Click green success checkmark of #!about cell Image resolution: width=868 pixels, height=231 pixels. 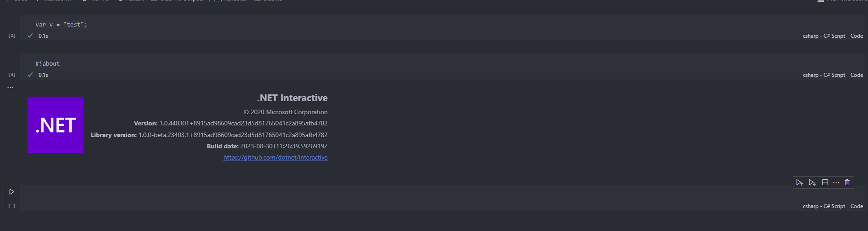[x=30, y=75]
